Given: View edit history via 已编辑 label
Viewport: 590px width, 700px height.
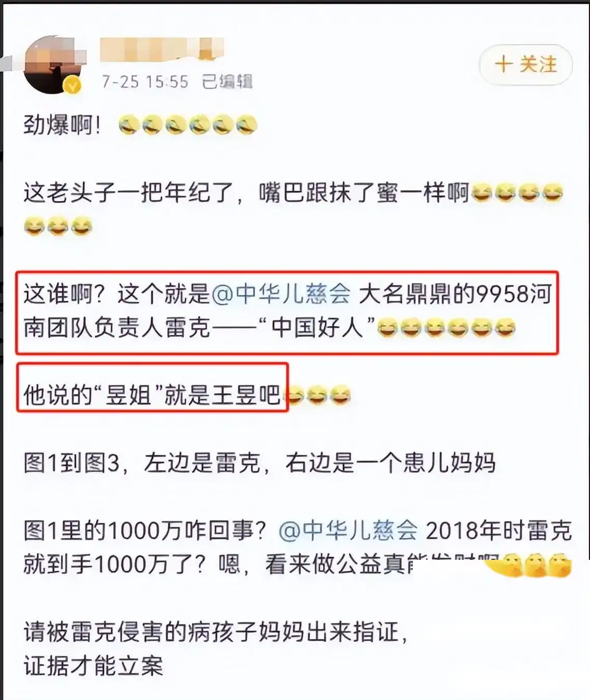Looking at the screenshot, I should point(227,82).
